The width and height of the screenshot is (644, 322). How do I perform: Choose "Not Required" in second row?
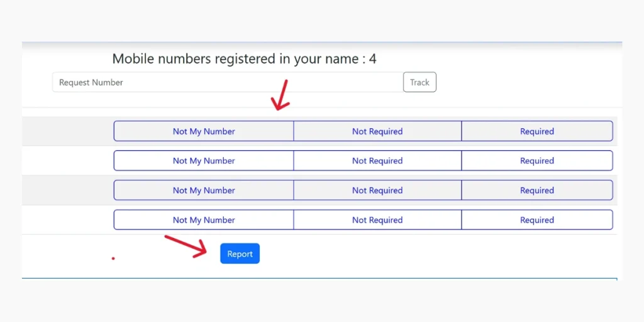[x=377, y=161]
